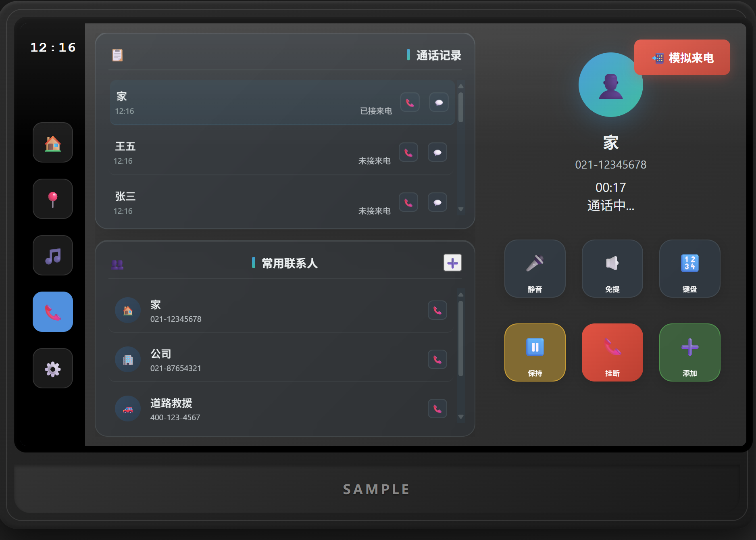This screenshot has height=540, width=756.
Task: Dial 道路救援 from frequent contacts
Action: [x=437, y=409]
